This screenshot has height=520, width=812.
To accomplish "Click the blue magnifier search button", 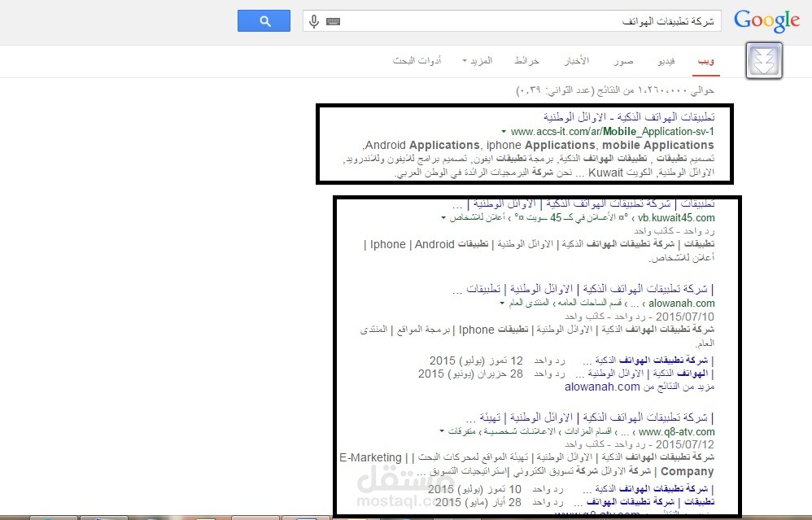I will (264, 20).
